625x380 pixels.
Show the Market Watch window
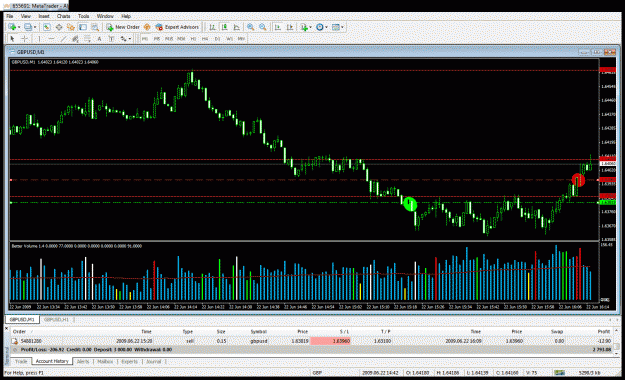pos(47,27)
